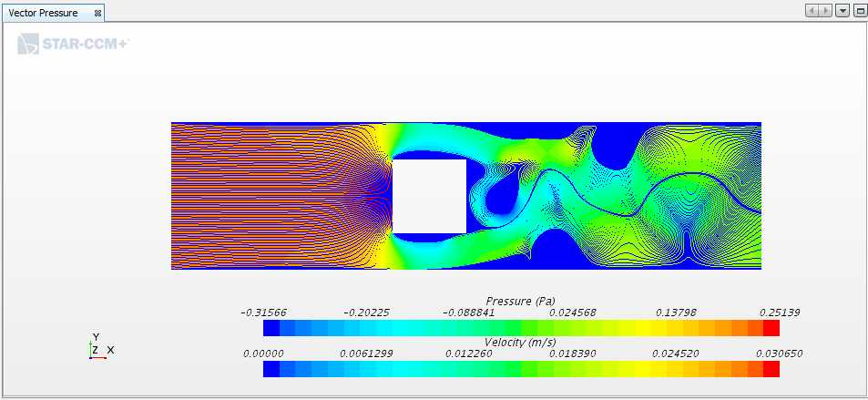
Task: Click the 0.030650 velocity maximum label
Action: point(780,354)
